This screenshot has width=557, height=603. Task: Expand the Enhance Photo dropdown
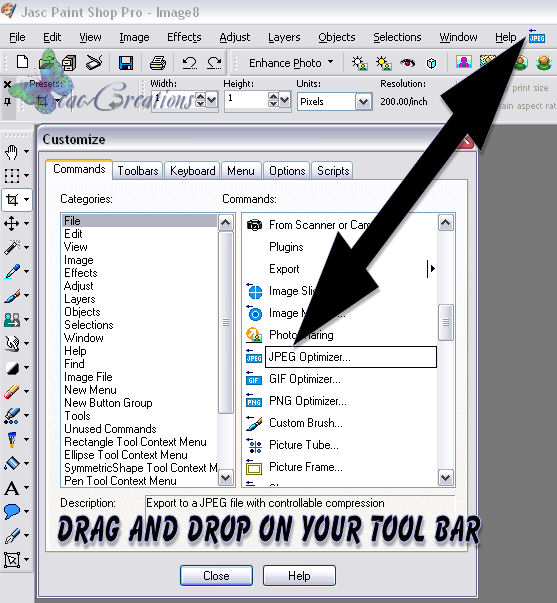pyautogui.click(x=330, y=62)
